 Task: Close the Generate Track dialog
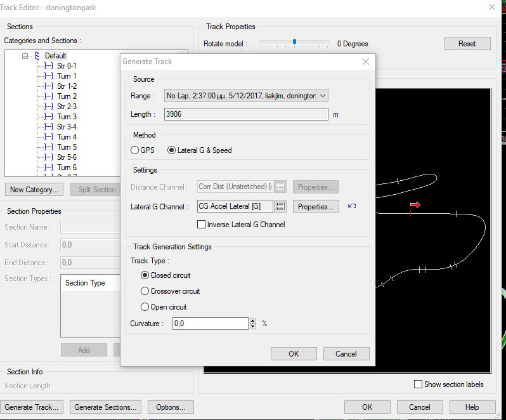[366, 62]
